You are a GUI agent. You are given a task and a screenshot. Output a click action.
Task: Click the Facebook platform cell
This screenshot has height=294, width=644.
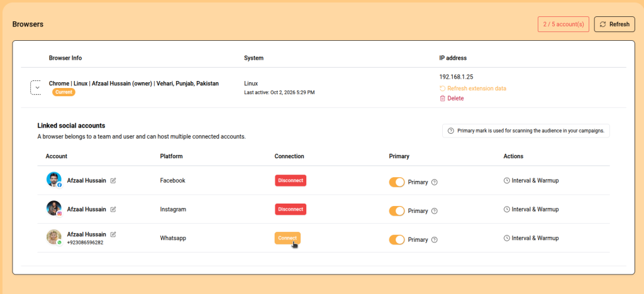pos(172,180)
